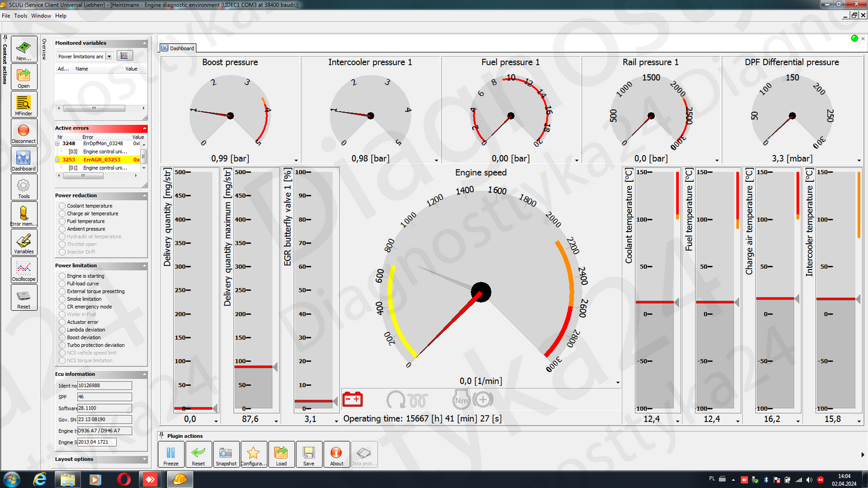Expand the Layout options section

pos(144,459)
